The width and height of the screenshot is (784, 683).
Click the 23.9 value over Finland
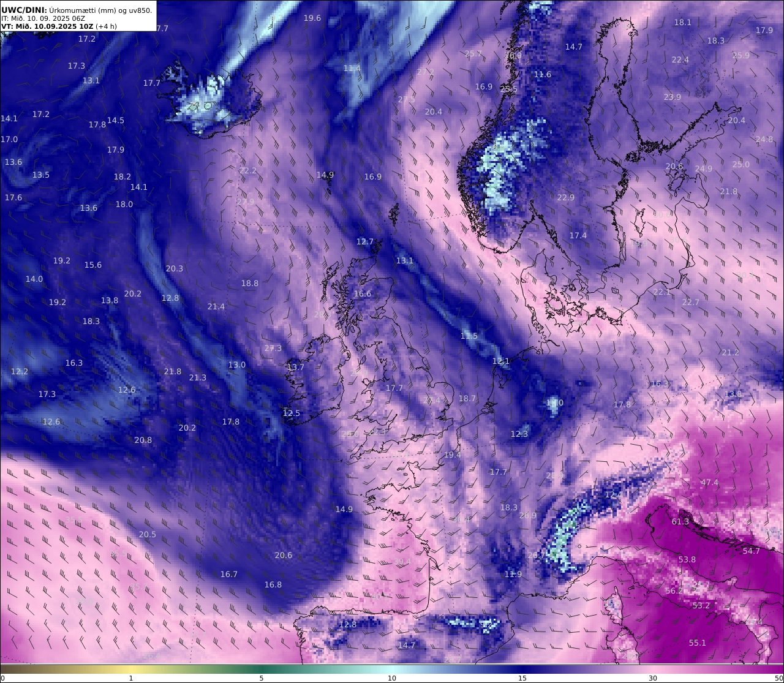pyautogui.click(x=673, y=97)
